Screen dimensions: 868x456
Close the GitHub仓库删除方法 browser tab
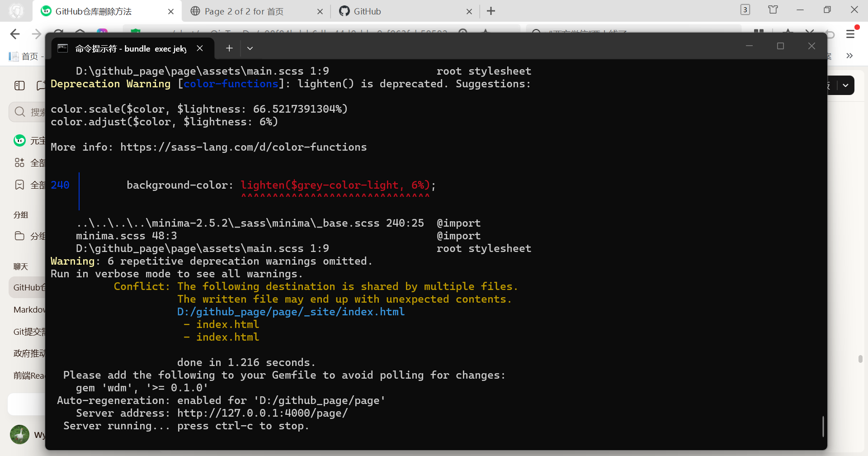point(171,11)
